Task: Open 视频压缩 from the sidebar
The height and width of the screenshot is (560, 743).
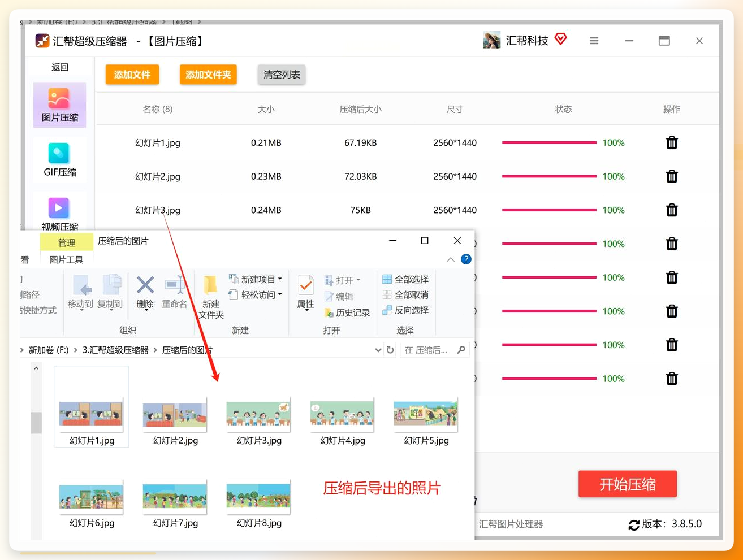Action: 59,213
